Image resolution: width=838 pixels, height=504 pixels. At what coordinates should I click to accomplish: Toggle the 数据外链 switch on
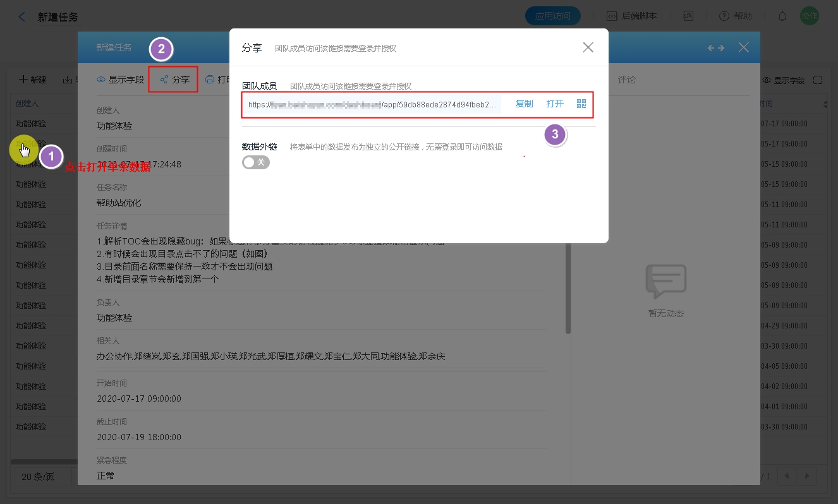(x=256, y=162)
